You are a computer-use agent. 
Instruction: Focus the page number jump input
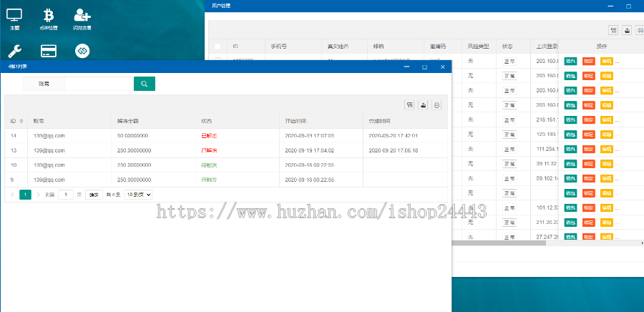click(66, 195)
